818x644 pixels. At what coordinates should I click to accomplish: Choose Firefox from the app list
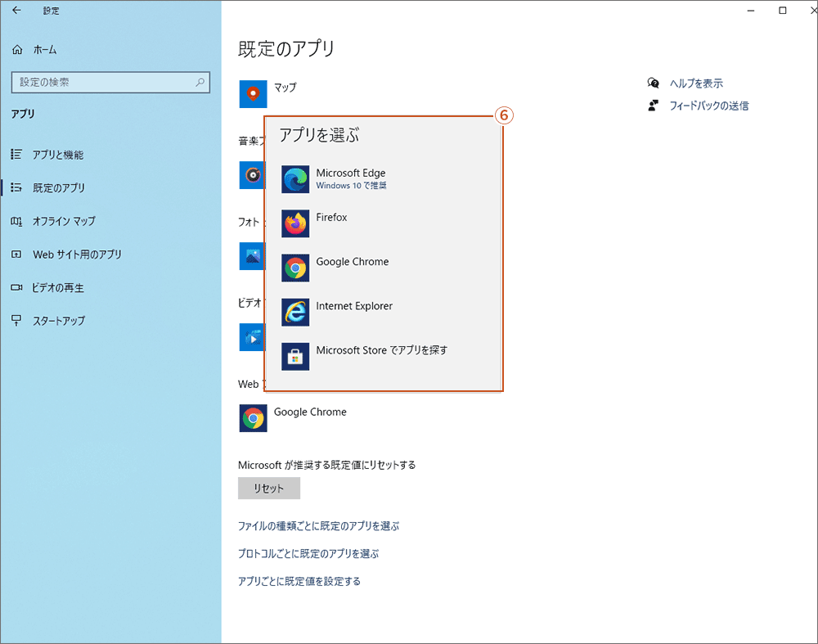click(384, 224)
